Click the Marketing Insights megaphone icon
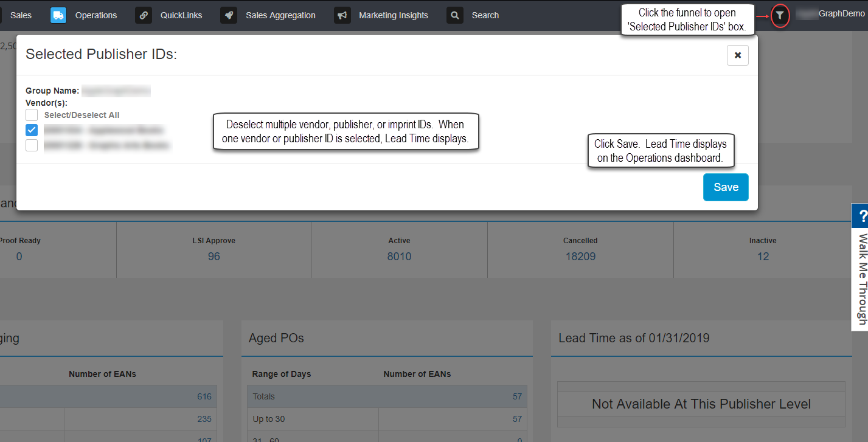Viewport: 868px width, 442px height. tap(342, 15)
